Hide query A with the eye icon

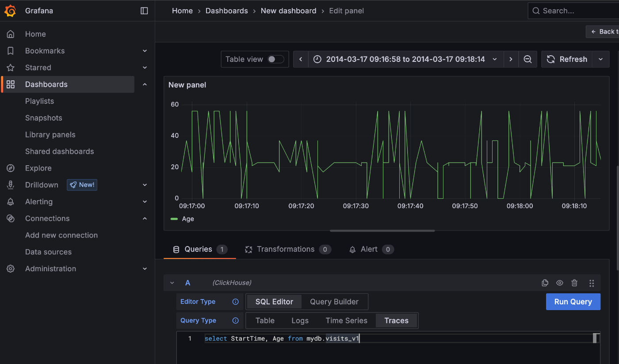(560, 283)
